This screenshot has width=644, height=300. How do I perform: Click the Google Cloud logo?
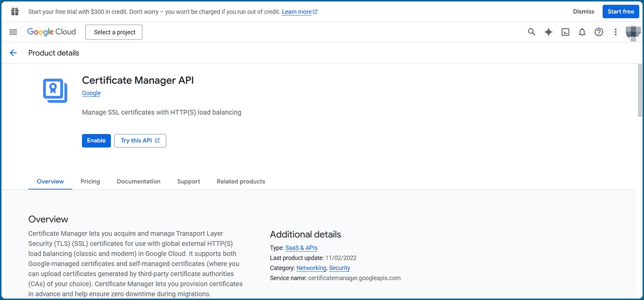point(51,32)
